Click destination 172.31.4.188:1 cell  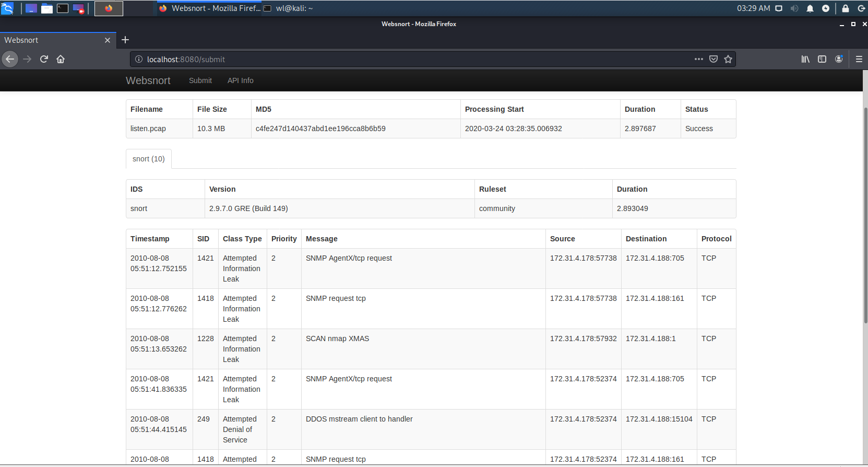click(x=659, y=349)
